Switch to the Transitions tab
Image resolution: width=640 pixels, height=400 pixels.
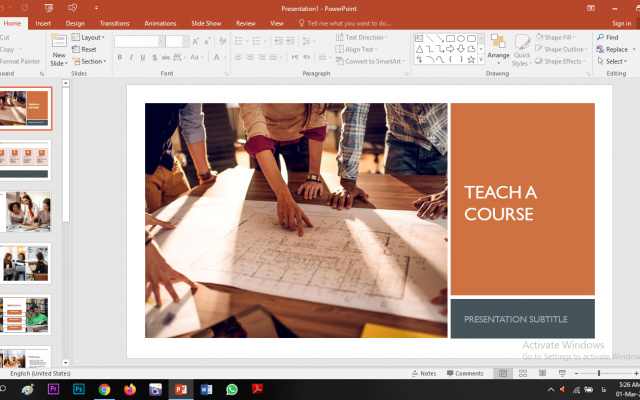point(114,22)
